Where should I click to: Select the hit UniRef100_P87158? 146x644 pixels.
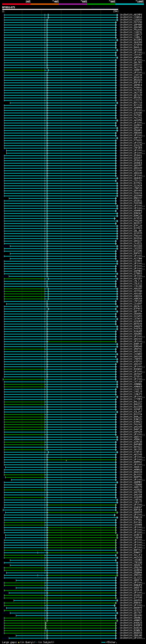tap(131, 22)
